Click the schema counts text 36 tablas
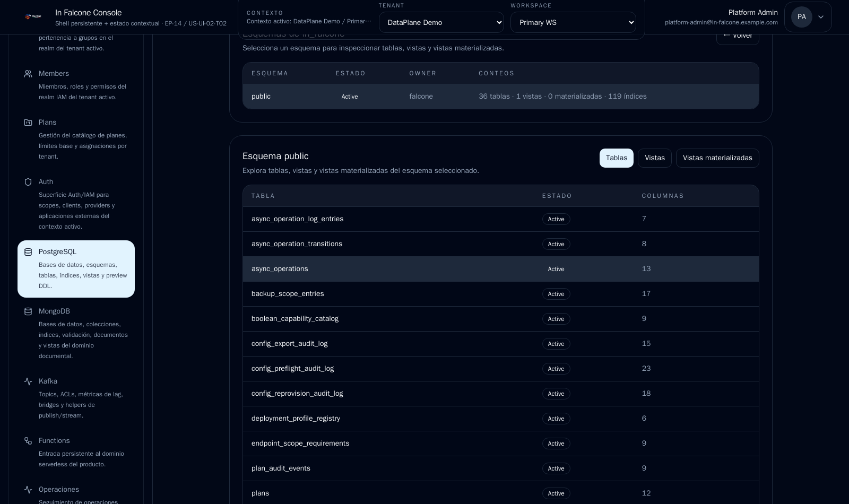The width and height of the screenshot is (849, 504). coord(562,97)
